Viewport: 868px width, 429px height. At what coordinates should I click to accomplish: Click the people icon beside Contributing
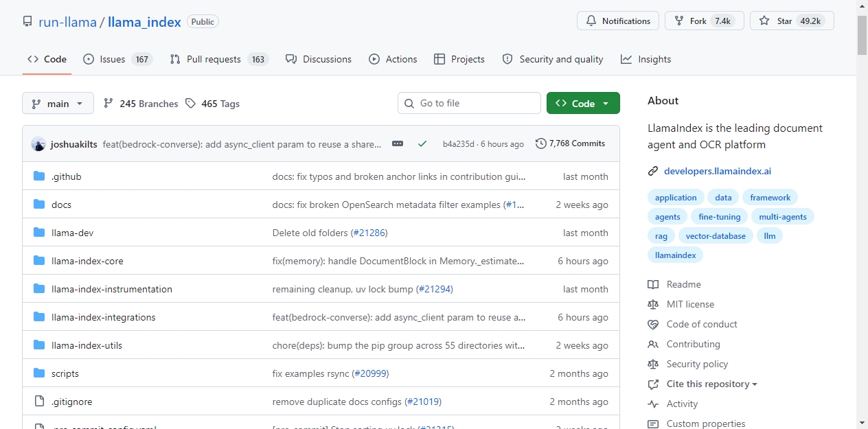[x=653, y=344]
